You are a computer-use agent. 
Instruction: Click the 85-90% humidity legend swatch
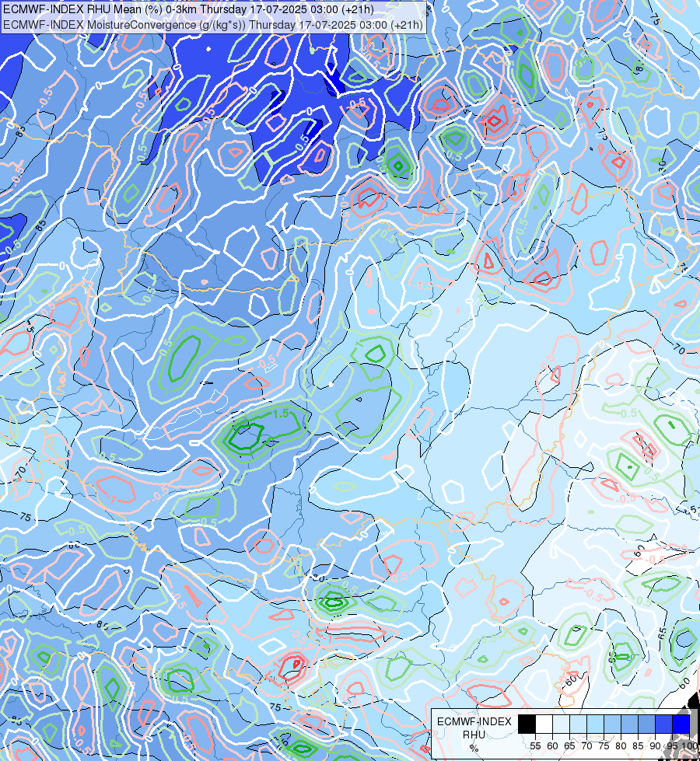646,724
